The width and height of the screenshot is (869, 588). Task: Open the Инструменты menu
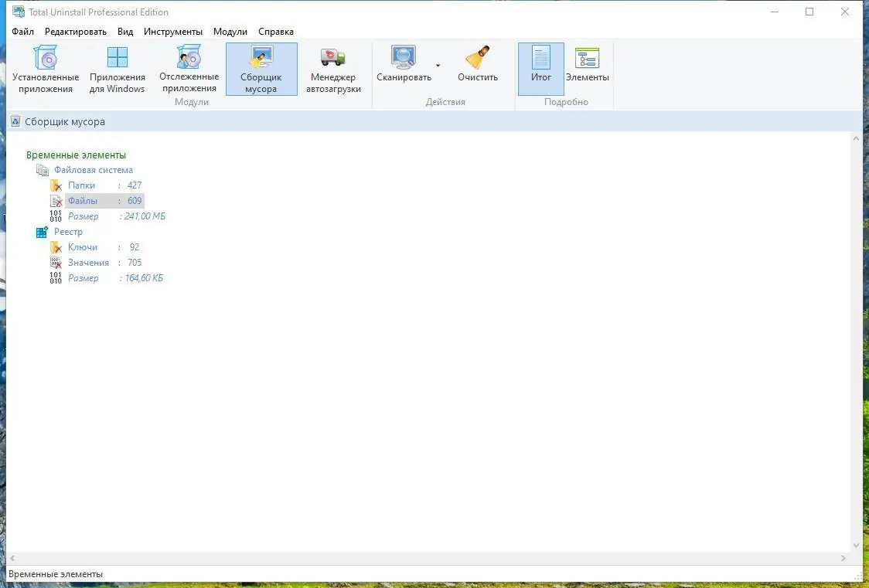tap(173, 32)
